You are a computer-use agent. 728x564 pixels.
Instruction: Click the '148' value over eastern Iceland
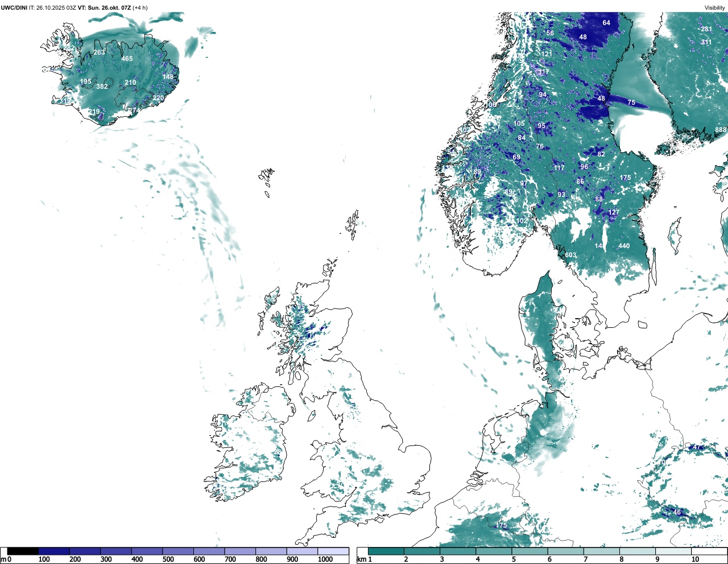point(168,77)
